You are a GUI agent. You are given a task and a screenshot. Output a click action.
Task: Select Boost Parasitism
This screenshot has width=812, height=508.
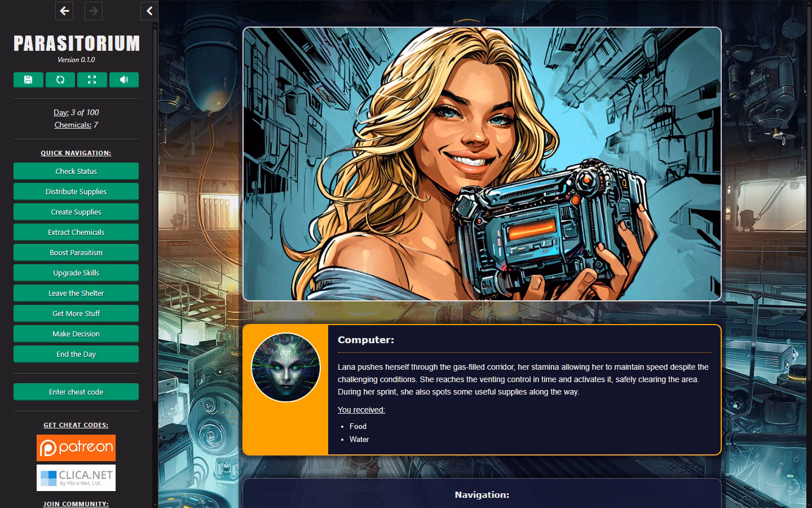click(76, 252)
